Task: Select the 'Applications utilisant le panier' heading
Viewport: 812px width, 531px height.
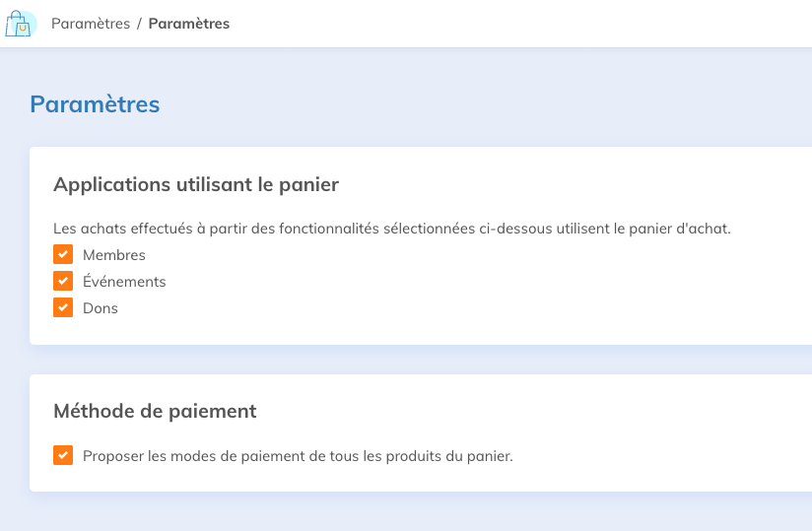Action: tap(195, 184)
